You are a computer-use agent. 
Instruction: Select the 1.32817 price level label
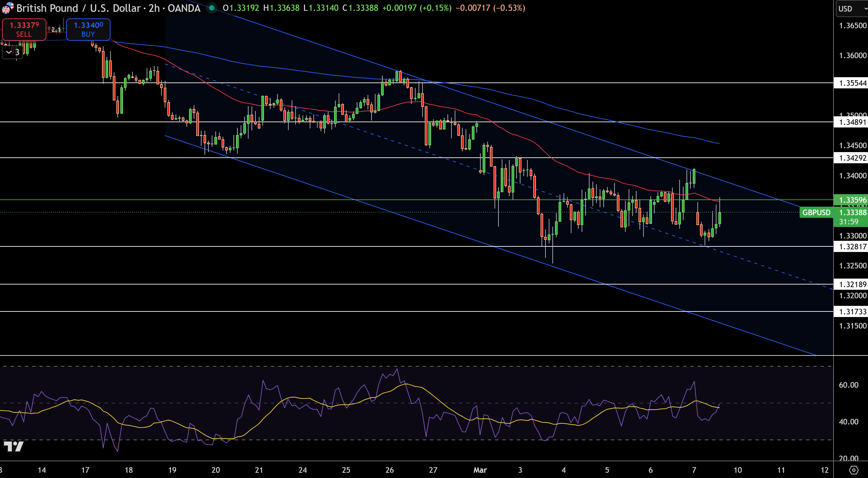851,247
